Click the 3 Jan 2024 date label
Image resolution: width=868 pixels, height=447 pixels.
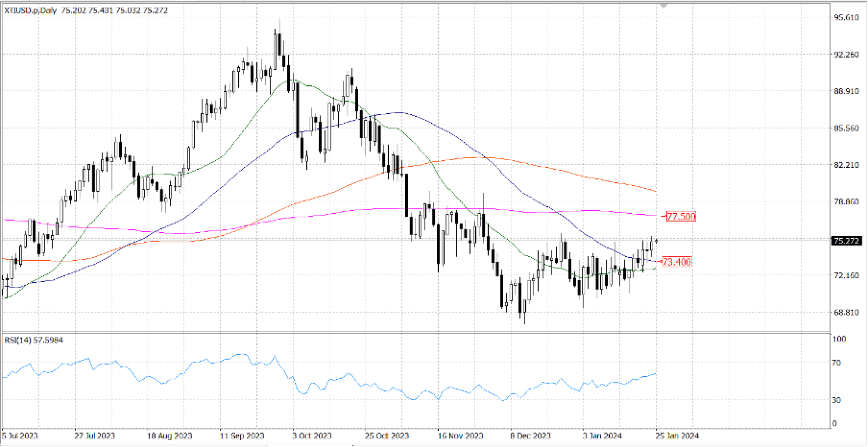click(602, 436)
